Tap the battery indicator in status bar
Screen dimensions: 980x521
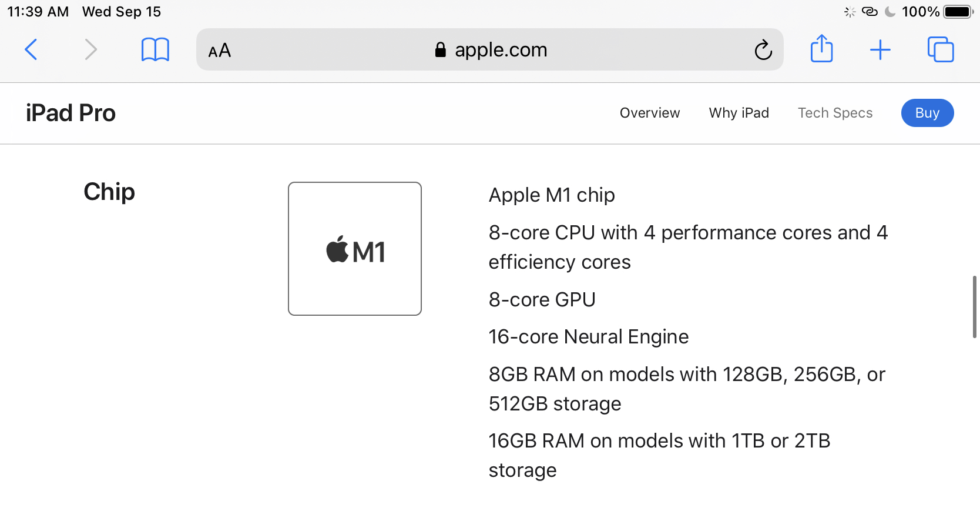(958, 12)
